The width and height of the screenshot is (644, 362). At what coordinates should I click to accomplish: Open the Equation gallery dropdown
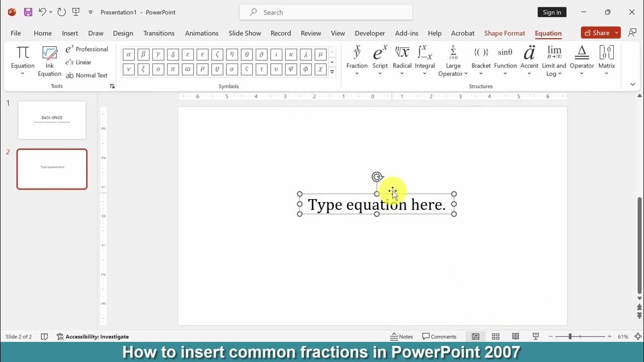pyautogui.click(x=23, y=61)
